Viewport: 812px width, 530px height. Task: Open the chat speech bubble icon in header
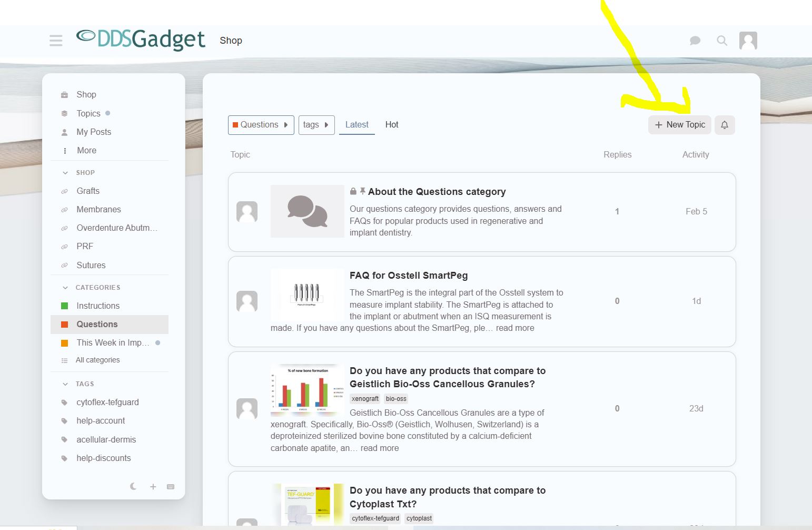click(x=695, y=41)
